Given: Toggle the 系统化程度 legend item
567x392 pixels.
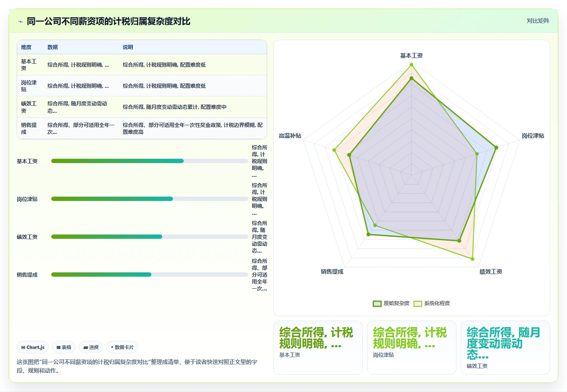Looking at the screenshot, I should pyautogui.click(x=431, y=303).
